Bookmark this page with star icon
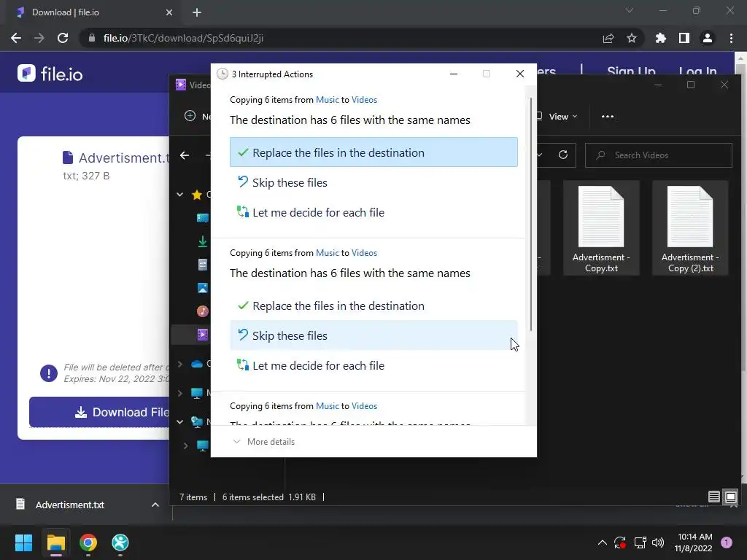 (x=632, y=38)
